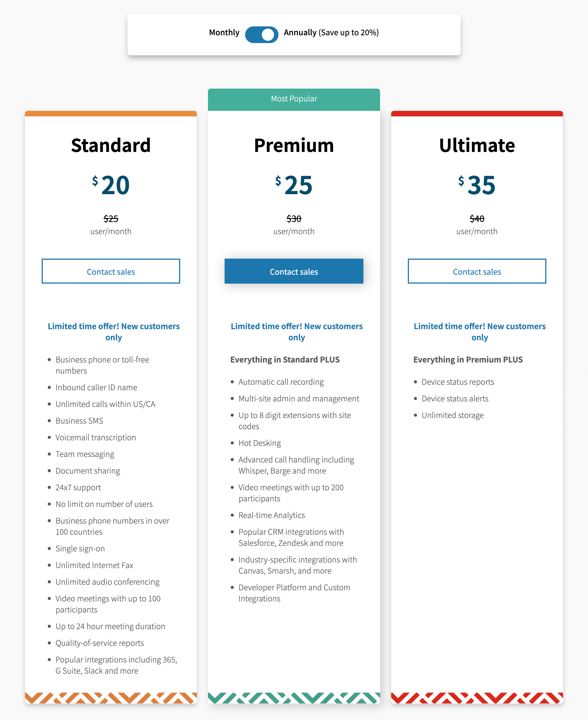
Task: Click the orange Standard plan header icon
Action: [x=110, y=112]
